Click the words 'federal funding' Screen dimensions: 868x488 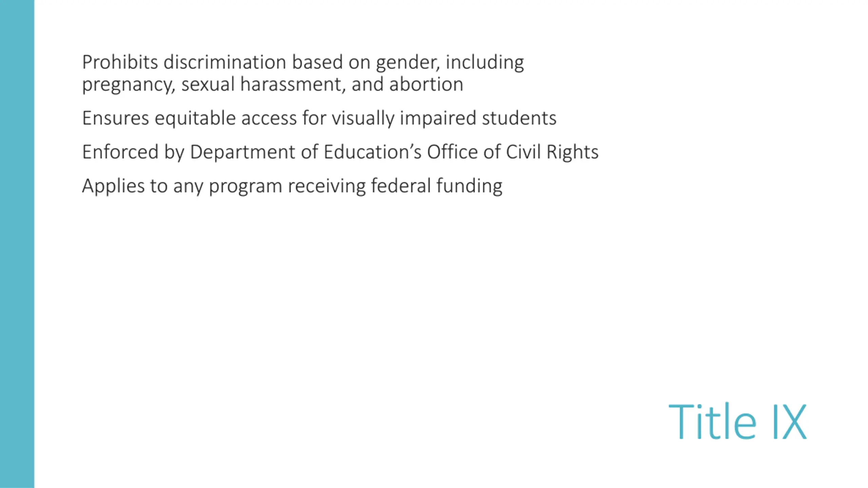[x=437, y=186]
